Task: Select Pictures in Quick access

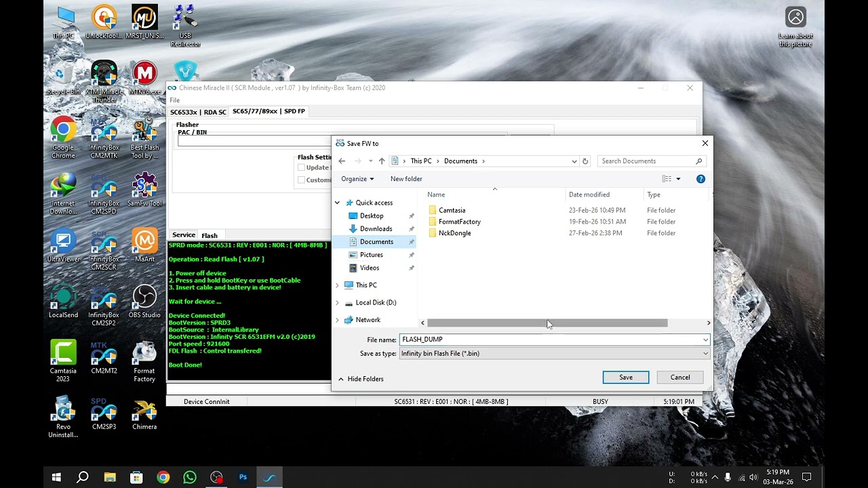Action: (372, 255)
